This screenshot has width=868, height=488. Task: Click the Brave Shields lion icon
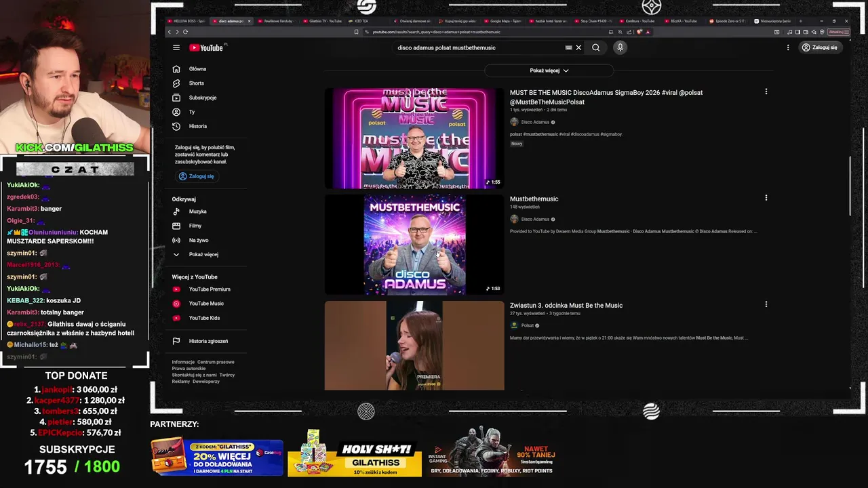[x=639, y=32]
